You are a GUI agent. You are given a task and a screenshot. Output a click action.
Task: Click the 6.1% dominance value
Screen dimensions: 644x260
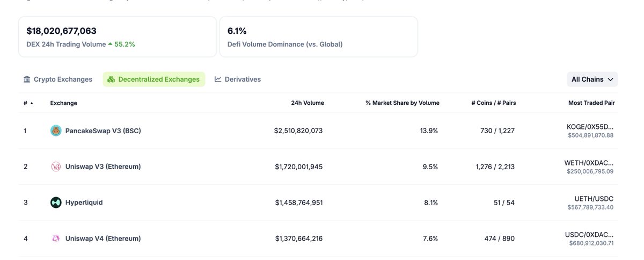point(237,31)
